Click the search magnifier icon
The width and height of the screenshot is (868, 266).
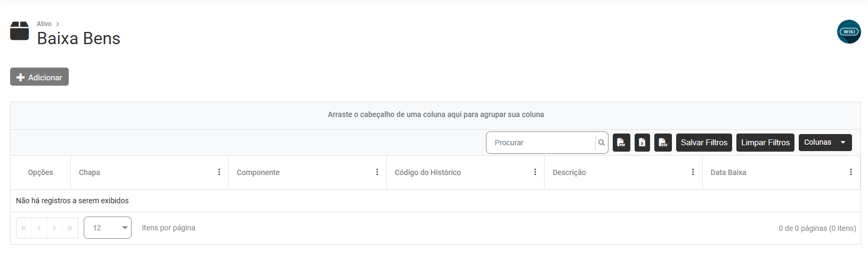pos(602,143)
